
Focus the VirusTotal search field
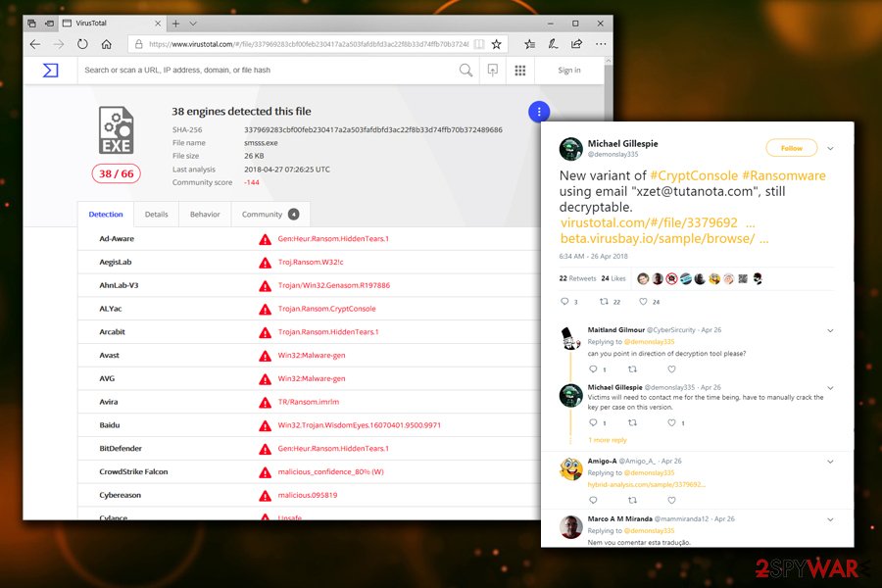(x=268, y=71)
